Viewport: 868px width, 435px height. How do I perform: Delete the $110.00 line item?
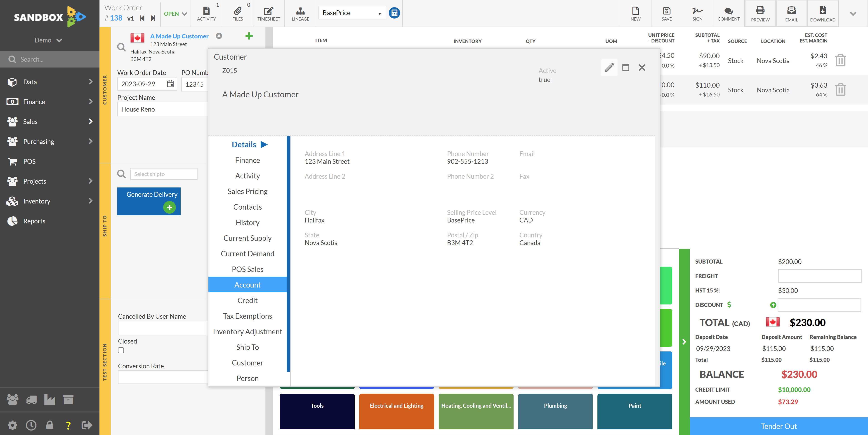840,90
